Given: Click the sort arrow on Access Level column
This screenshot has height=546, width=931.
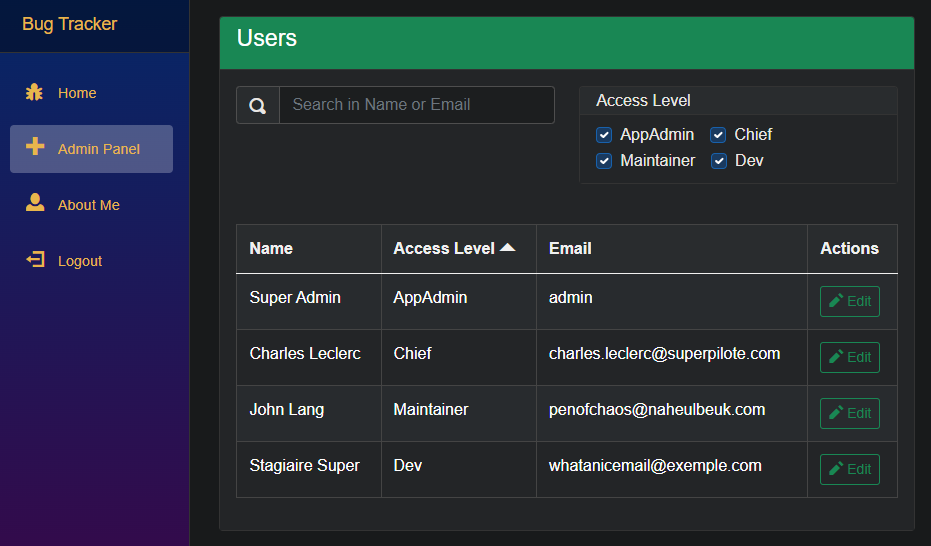Looking at the screenshot, I should (508, 247).
